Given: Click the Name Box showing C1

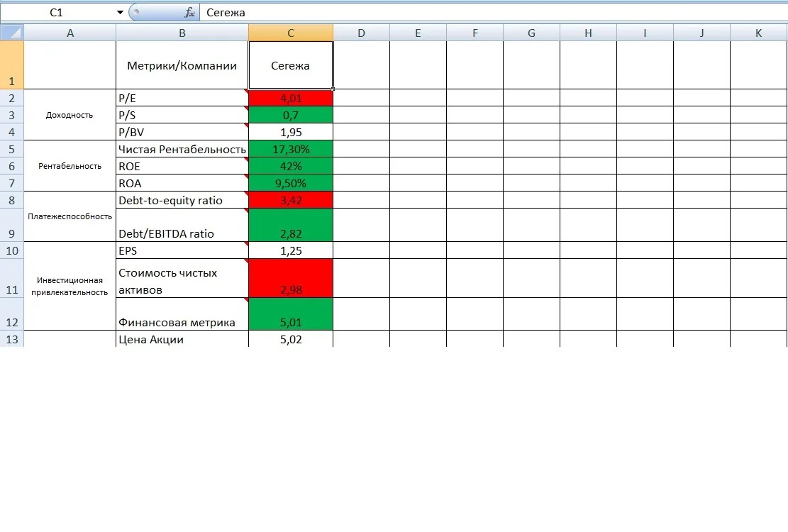Looking at the screenshot, I should (57, 13).
